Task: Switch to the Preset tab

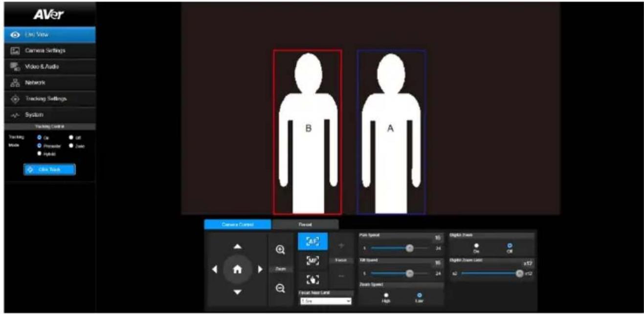Action: [x=305, y=224]
